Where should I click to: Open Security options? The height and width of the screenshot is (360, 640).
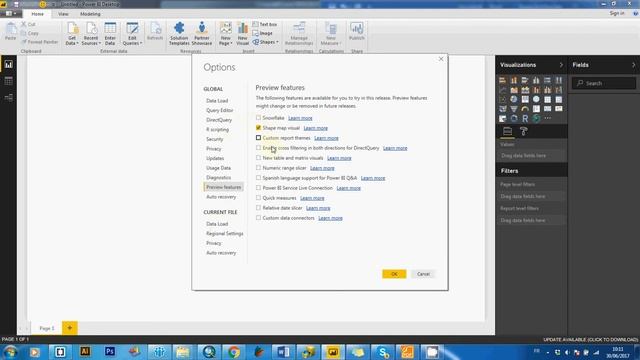215,139
